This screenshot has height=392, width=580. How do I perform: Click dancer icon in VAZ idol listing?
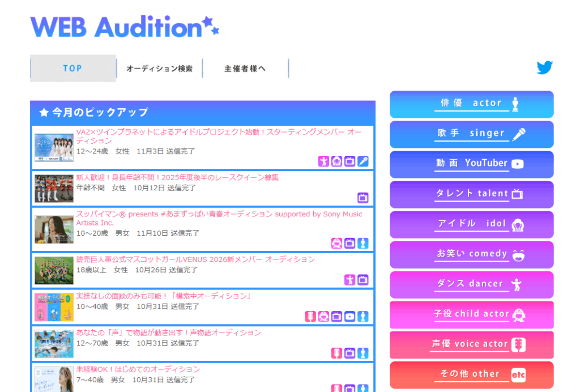(323, 161)
